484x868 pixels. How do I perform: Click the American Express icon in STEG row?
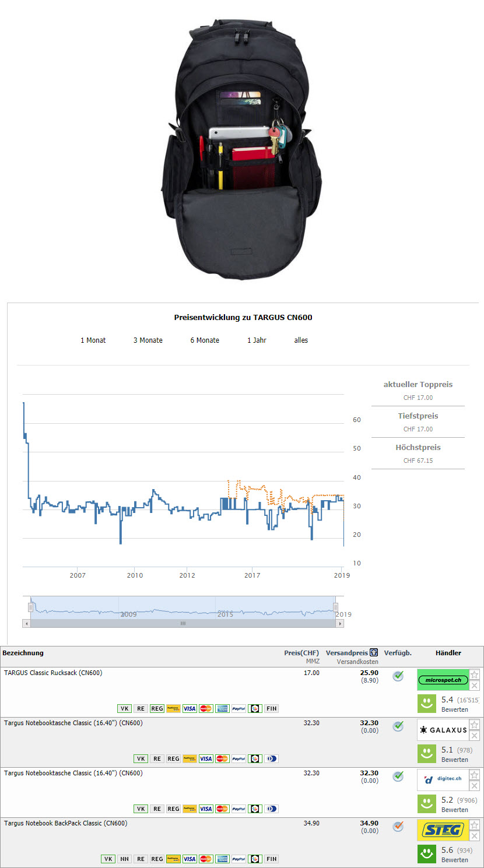(x=222, y=859)
